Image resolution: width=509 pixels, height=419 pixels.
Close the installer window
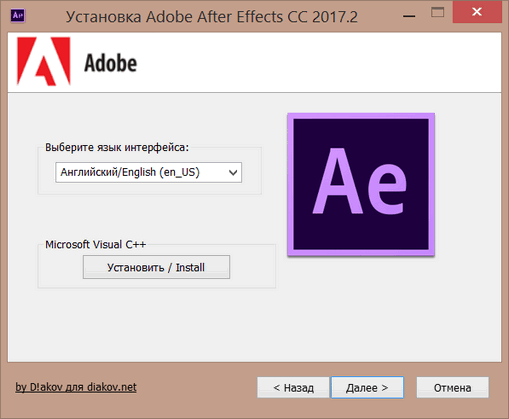point(477,12)
